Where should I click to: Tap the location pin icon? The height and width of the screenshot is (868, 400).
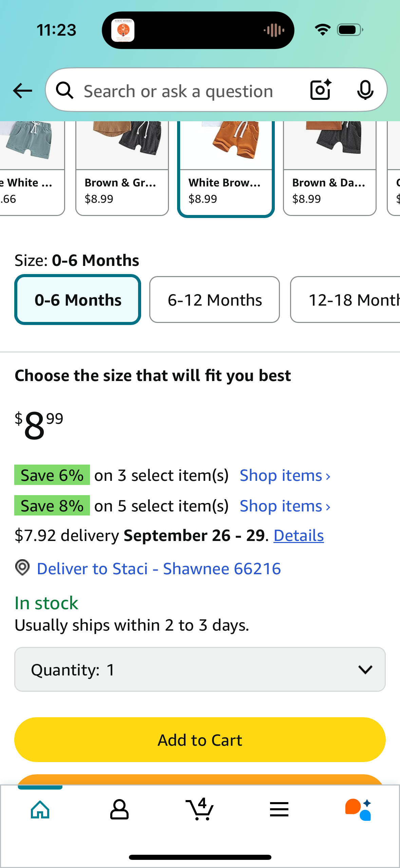[22, 568]
